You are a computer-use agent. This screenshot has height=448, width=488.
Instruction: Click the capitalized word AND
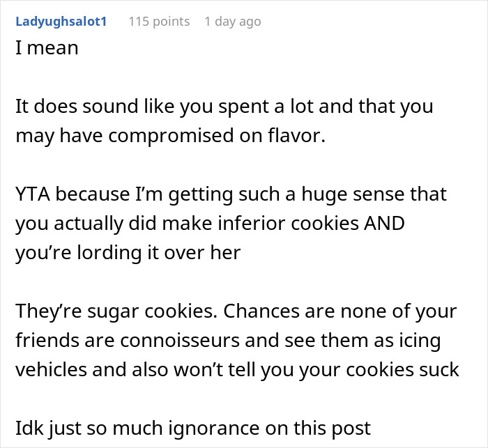tap(384, 224)
